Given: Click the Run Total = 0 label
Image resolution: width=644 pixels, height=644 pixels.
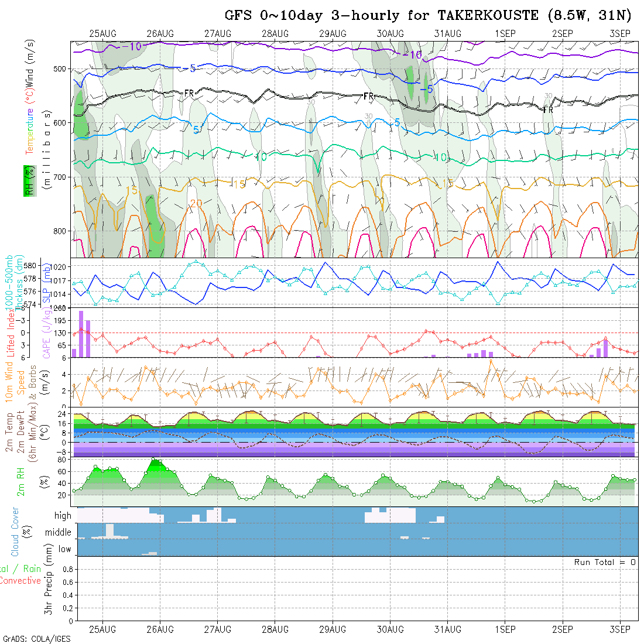Looking at the screenshot, I should click(x=605, y=562).
